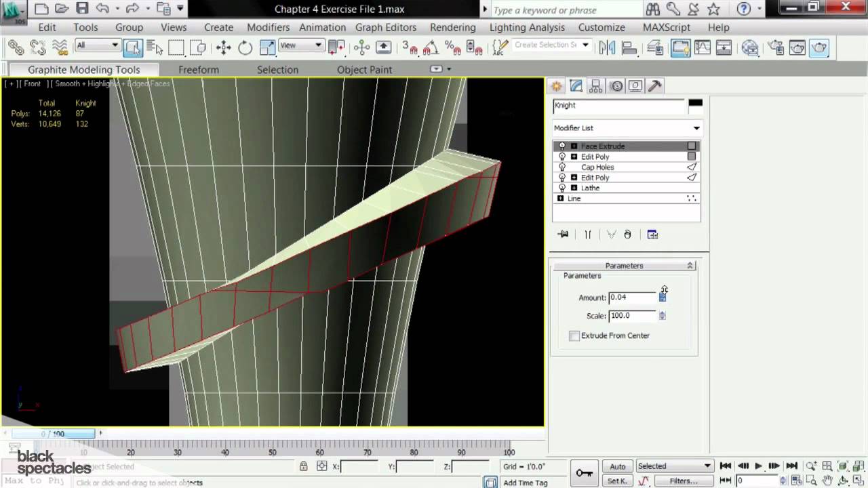
Task: Open the Curve Editor
Action: tap(702, 47)
